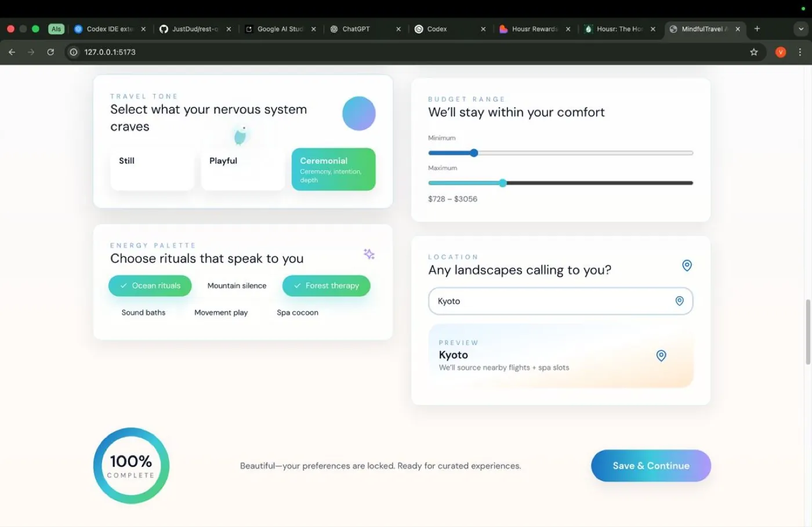Viewport: 812px width, 527px height.
Task: Choose the Playful travel tone card
Action: pyautogui.click(x=242, y=169)
